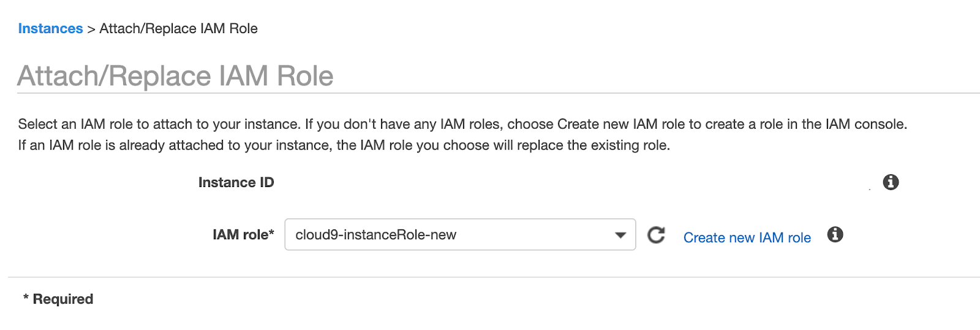Click the Attach/Replace IAM Role page heading
Screen dimensions: 980x330
(175, 76)
